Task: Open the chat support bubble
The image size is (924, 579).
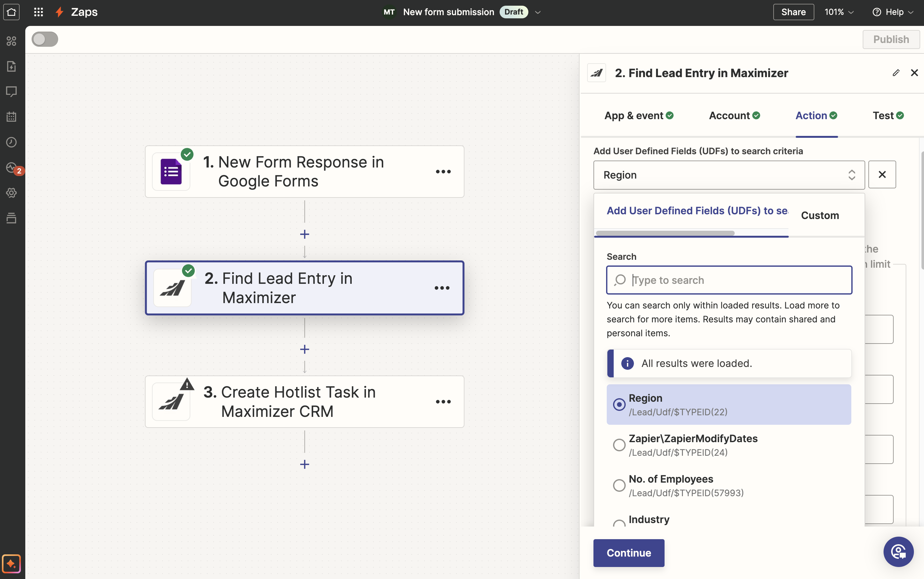Action: [x=898, y=552]
